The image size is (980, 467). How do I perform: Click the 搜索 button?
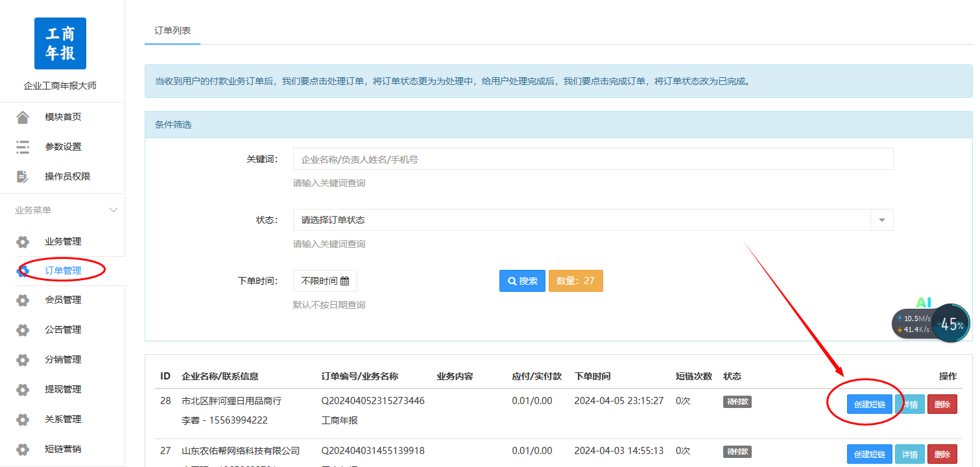click(x=522, y=281)
